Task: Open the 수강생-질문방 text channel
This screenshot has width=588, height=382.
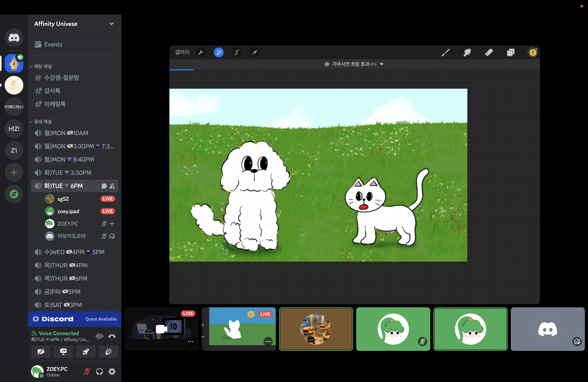Action: (75, 78)
